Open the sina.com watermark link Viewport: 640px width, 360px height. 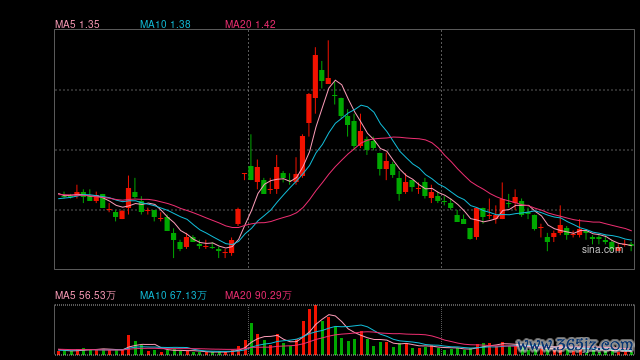[x=602, y=249]
